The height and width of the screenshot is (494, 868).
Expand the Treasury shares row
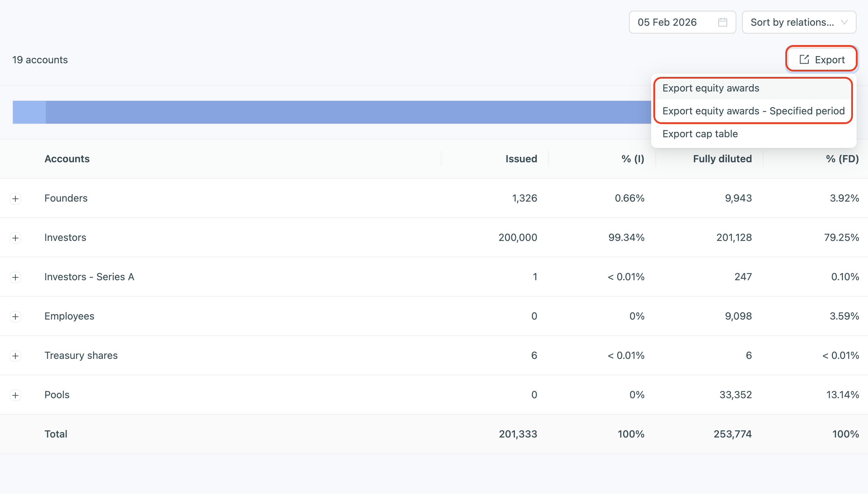coord(15,356)
